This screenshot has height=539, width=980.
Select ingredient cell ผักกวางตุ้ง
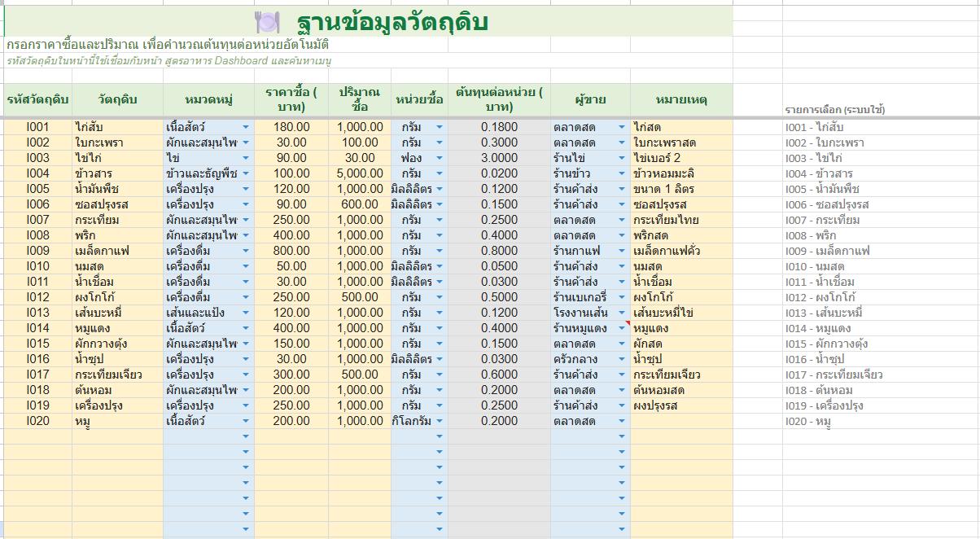click(117, 344)
